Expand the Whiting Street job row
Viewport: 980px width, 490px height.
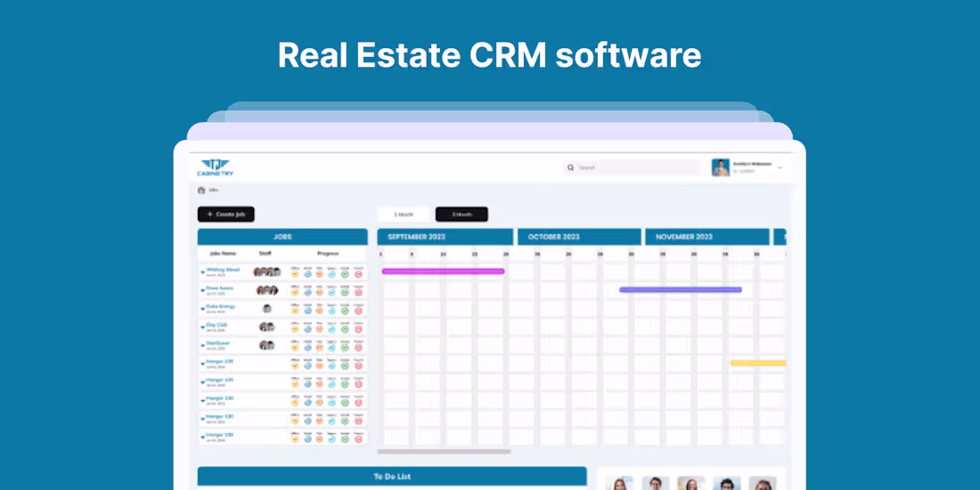(202, 273)
